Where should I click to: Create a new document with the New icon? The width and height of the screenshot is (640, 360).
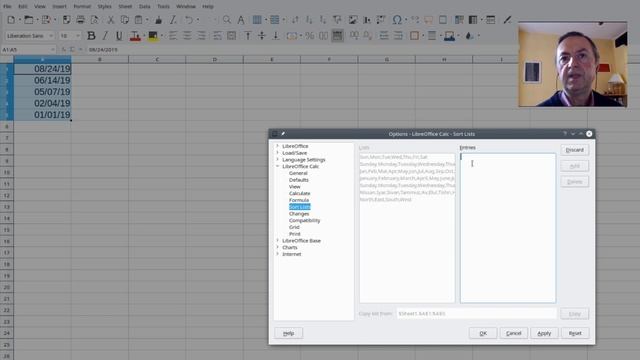11,20
